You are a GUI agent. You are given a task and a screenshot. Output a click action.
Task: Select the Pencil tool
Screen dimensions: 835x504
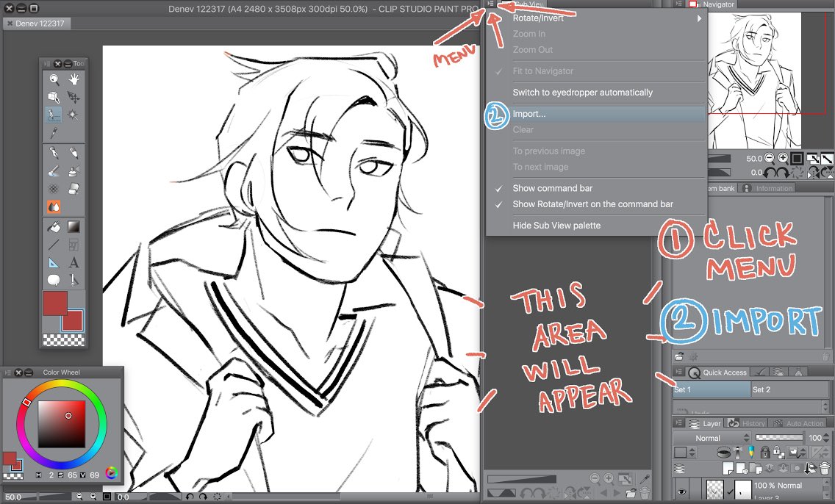click(x=74, y=154)
